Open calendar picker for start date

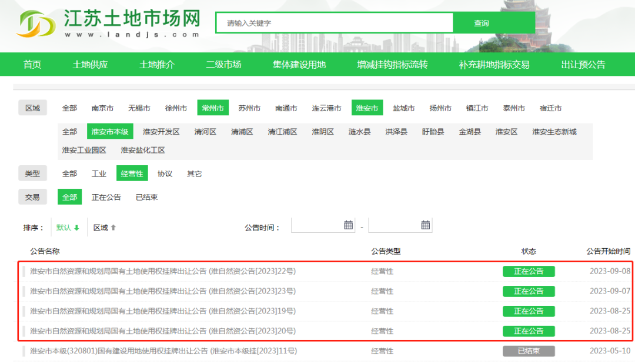(x=348, y=225)
